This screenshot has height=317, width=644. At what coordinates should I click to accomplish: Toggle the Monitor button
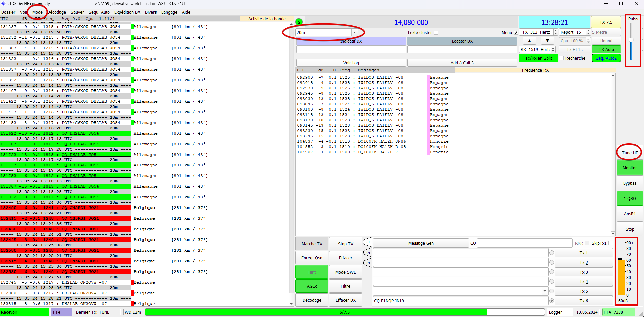[x=630, y=168]
